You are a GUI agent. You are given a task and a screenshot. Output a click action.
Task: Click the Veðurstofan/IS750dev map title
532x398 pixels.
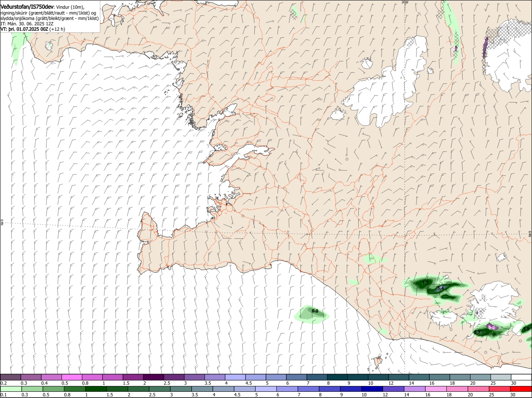(27, 7)
